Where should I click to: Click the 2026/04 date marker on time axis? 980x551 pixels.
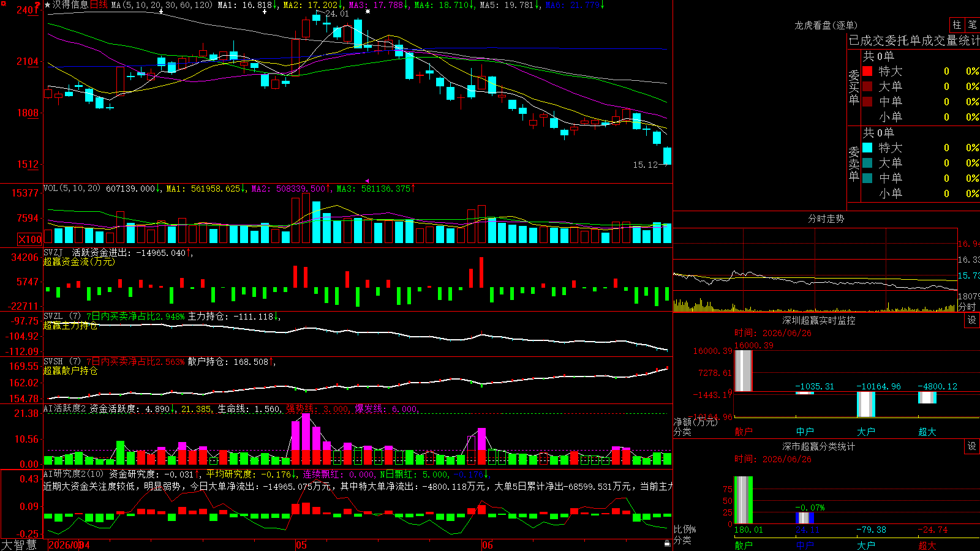[69, 545]
